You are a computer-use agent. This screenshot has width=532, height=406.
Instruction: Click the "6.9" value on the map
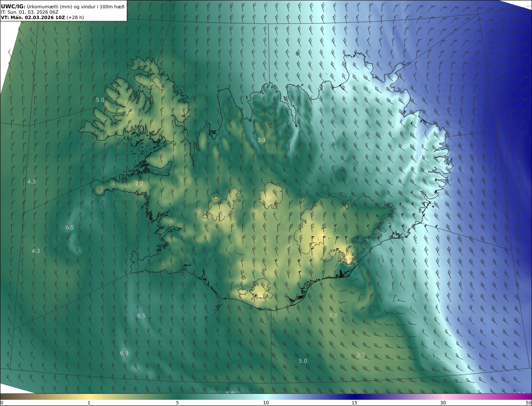(124, 353)
